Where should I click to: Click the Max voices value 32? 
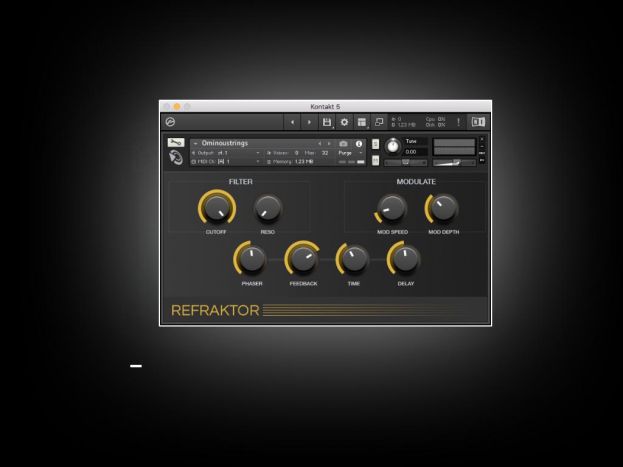point(325,153)
